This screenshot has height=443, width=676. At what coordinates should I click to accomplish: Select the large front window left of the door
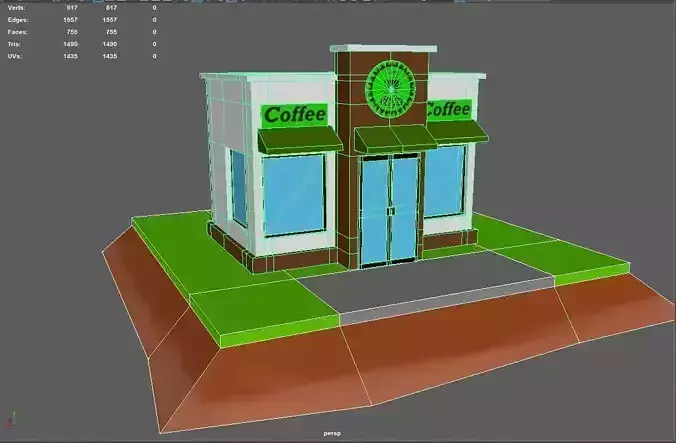(x=294, y=195)
